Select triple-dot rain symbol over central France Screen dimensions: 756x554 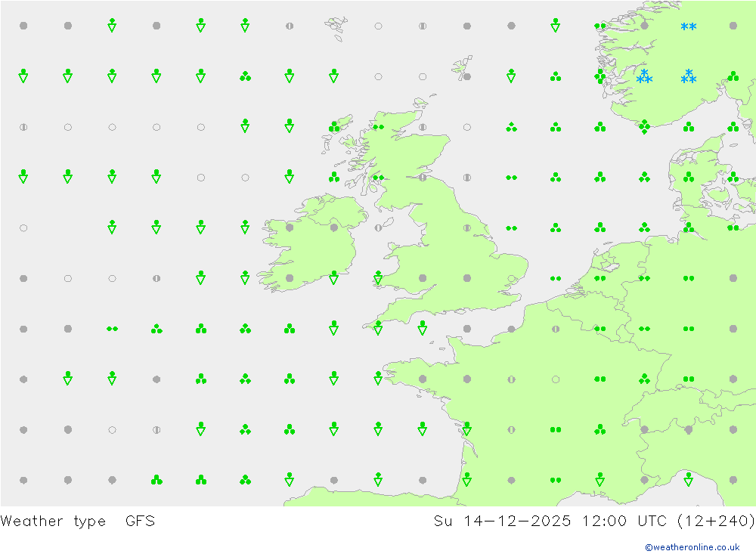[600, 429]
